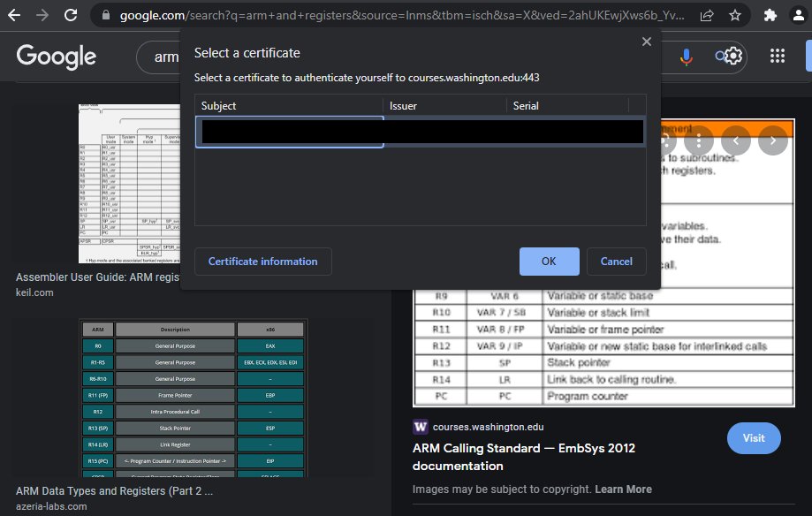This screenshot has width=812, height=516.
Task: Open the Google apps grid icon
Action: (x=778, y=56)
